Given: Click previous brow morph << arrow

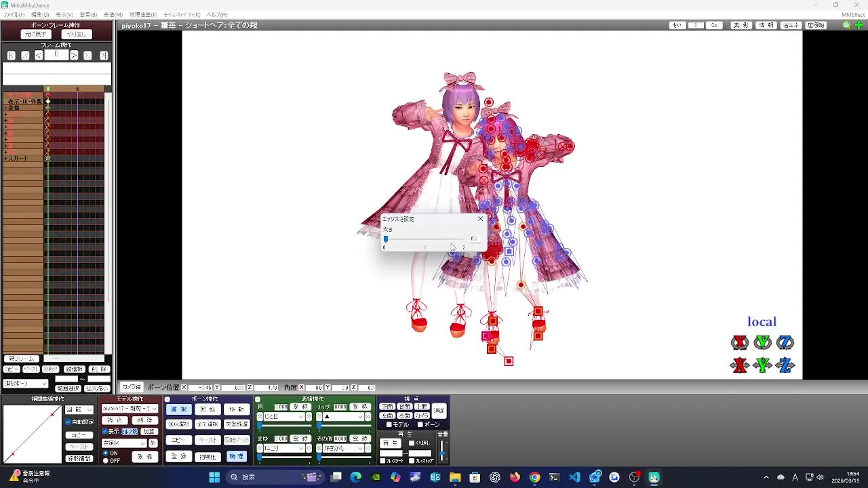Looking at the screenshot, I should coord(260,448).
